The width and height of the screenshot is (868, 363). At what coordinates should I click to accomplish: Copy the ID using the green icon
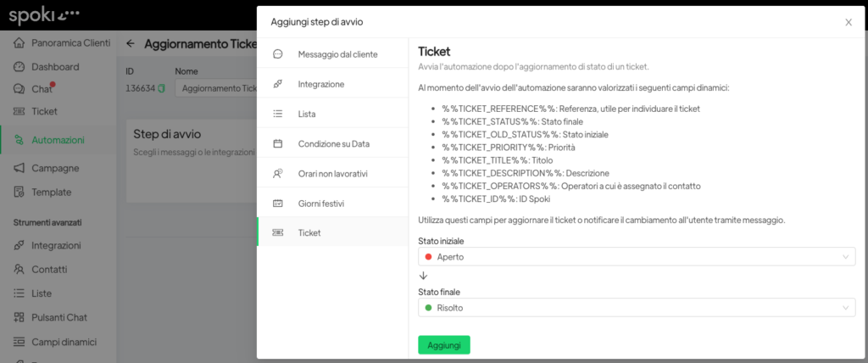coord(162,88)
